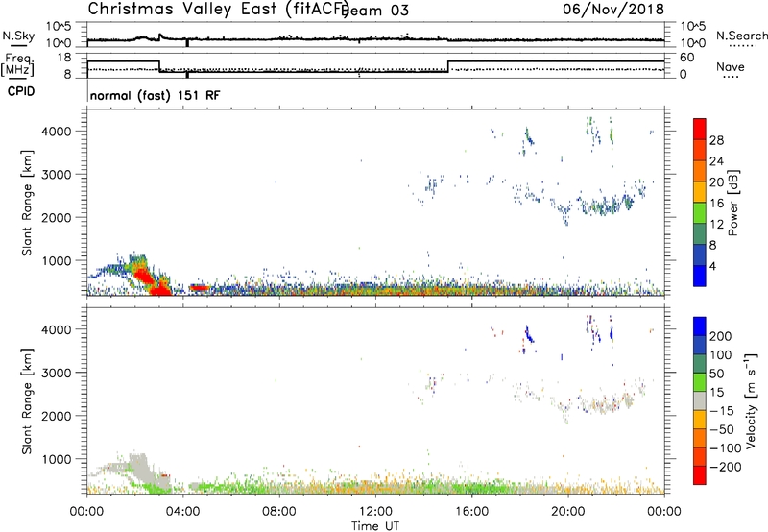Click the 3000 tick in velocity panel
768x532 pixels.
pyautogui.click(x=58, y=373)
